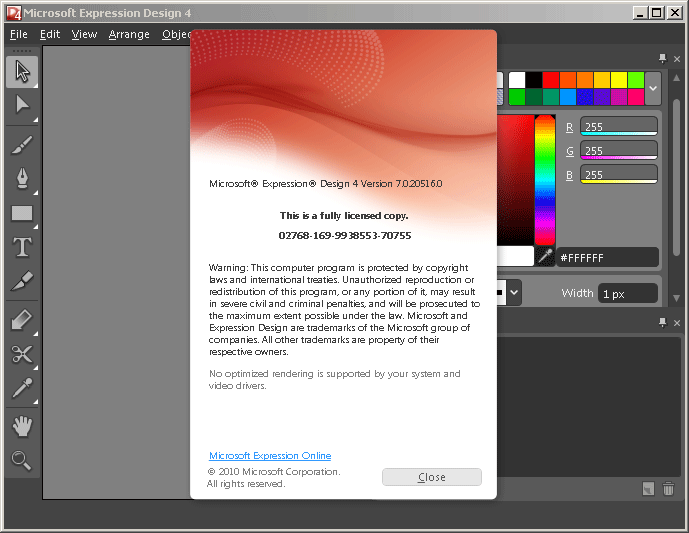Image resolution: width=689 pixels, height=533 pixels.
Task: Open the Object menu
Action: click(x=176, y=34)
